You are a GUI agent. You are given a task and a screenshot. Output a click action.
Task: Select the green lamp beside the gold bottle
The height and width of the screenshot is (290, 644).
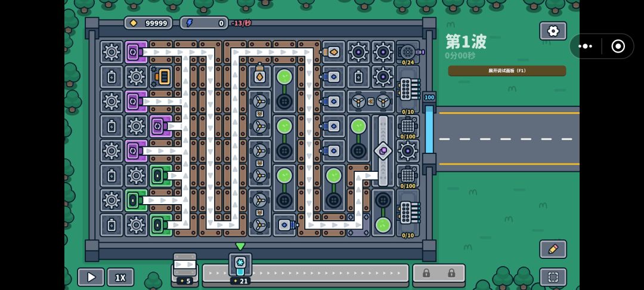(284, 89)
